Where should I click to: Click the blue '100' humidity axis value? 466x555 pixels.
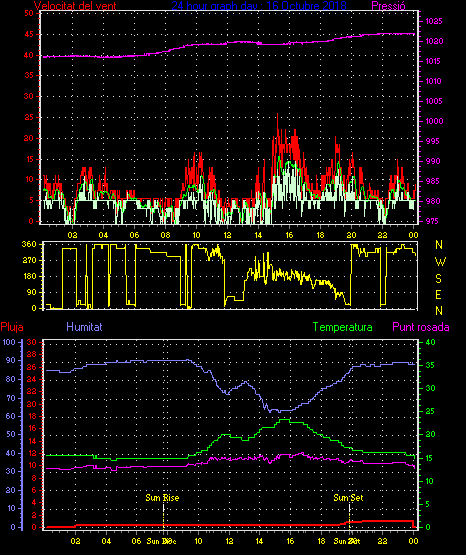click(9, 342)
